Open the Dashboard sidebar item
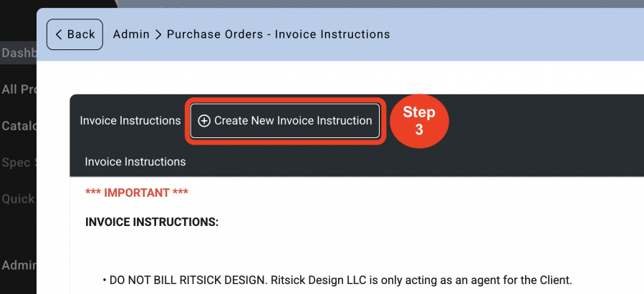Viewport: 644px width, 294px height. click(x=19, y=53)
